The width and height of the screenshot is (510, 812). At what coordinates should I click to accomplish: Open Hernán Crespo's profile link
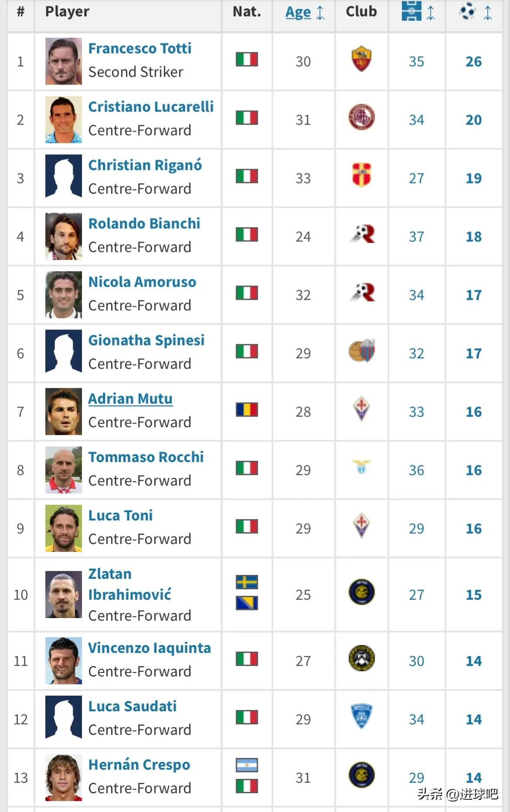pos(139,765)
